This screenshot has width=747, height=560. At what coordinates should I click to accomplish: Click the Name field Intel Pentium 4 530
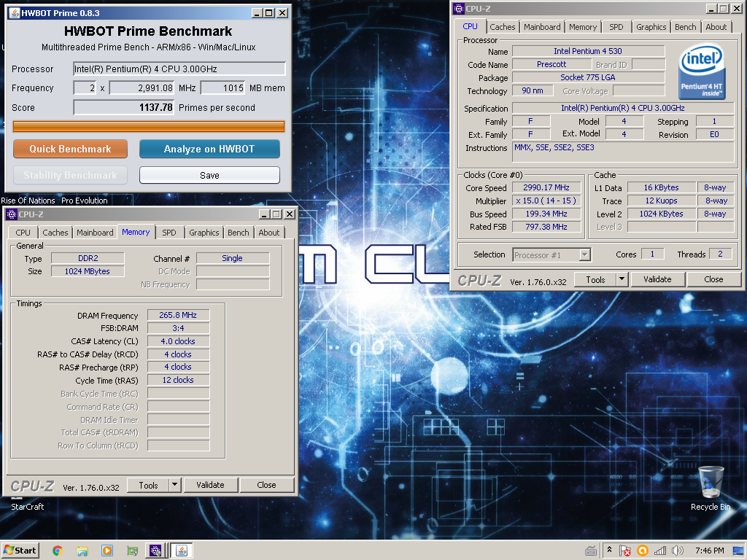(x=588, y=51)
